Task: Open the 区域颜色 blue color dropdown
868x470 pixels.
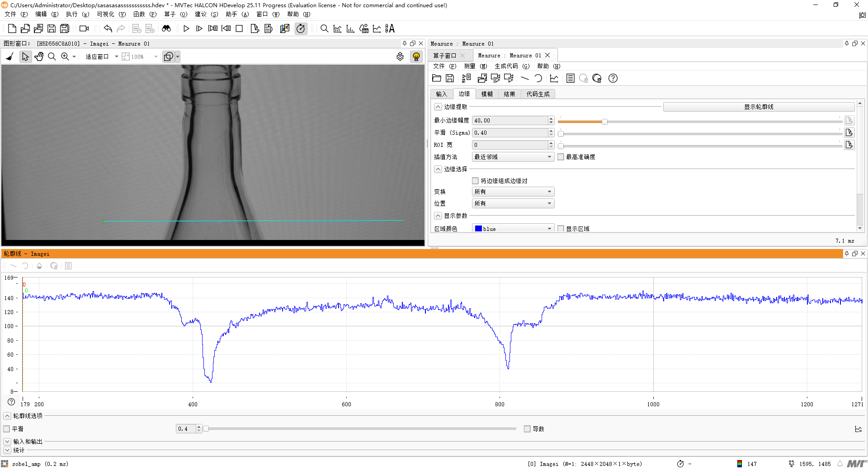Action: click(x=513, y=229)
